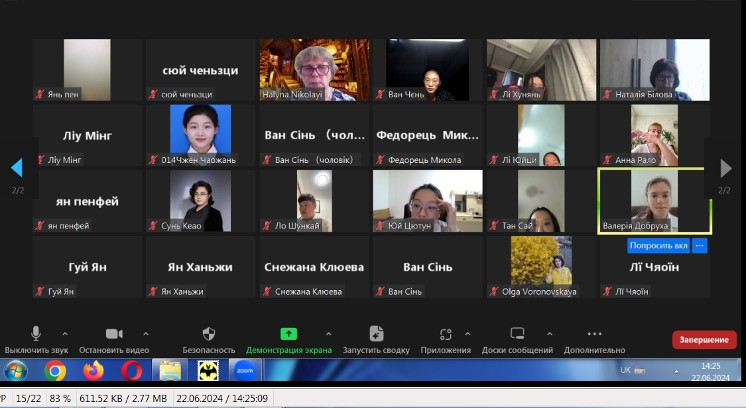Click the large Ліу Мінг name text
This screenshot has width=746, height=408.
click(87, 136)
